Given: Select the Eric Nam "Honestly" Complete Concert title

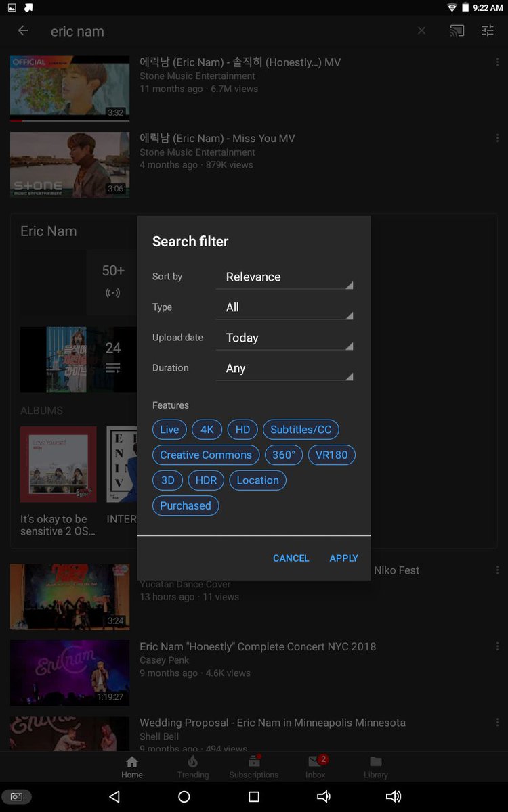Looking at the screenshot, I should coord(257,646).
